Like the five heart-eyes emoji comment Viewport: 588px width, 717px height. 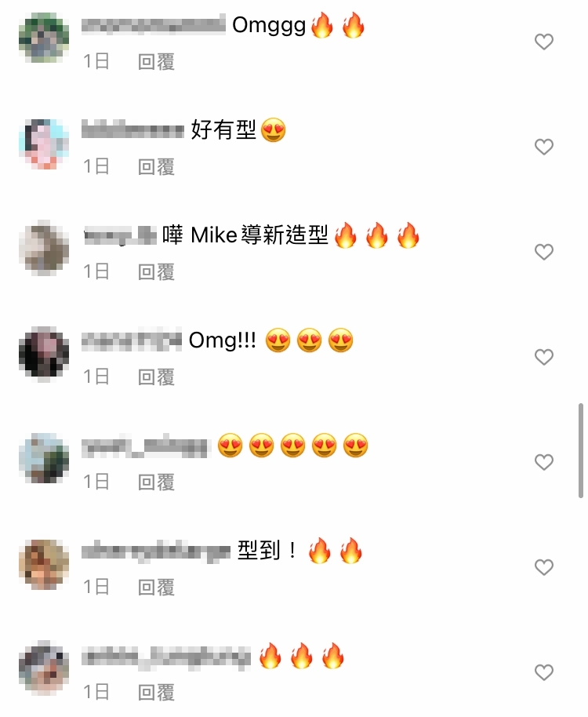click(543, 462)
